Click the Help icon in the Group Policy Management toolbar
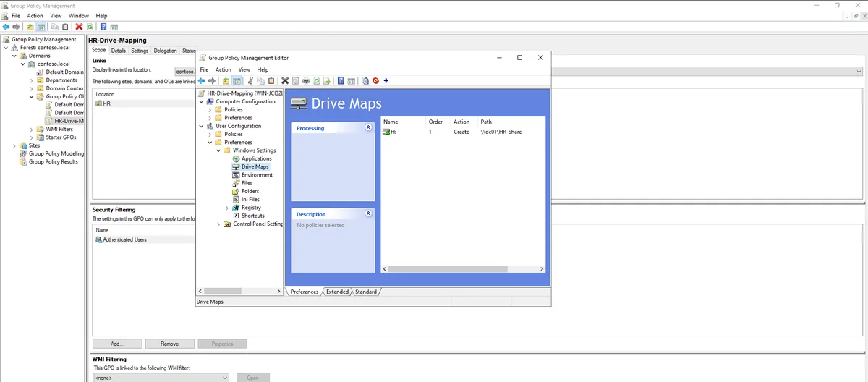The width and height of the screenshot is (868, 382). (x=103, y=27)
